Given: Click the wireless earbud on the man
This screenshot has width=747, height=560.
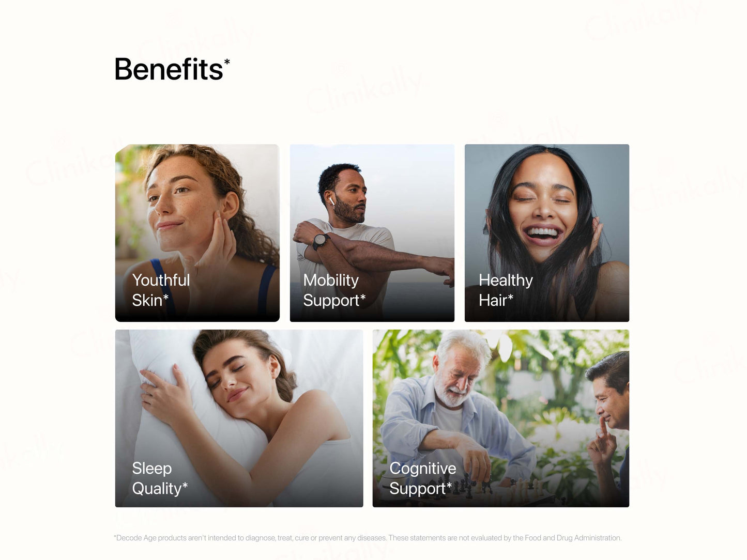Looking at the screenshot, I should [332, 199].
